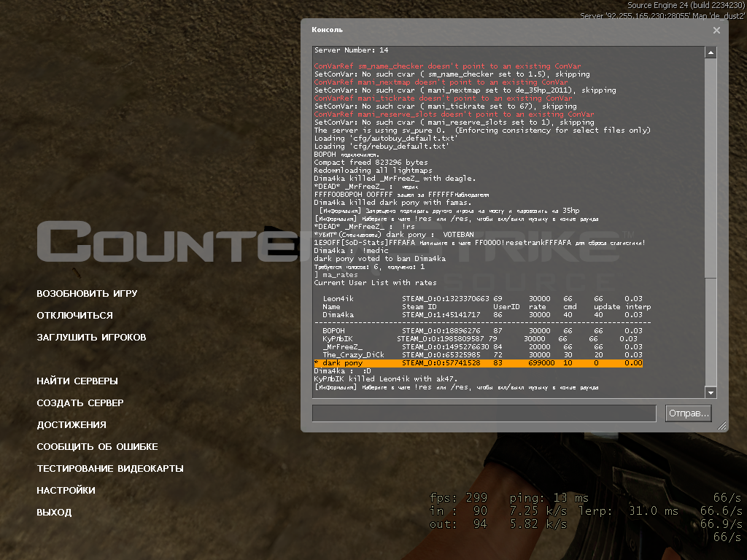Click 'Dima4ka killed dark pony with famas.' line
This screenshot has width=747, height=560.
392,203
